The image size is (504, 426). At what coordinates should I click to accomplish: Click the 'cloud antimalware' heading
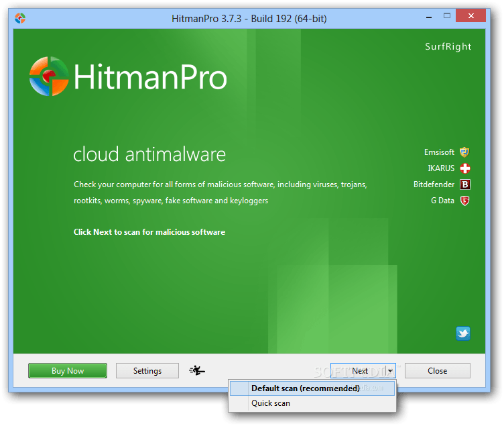[x=149, y=154]
